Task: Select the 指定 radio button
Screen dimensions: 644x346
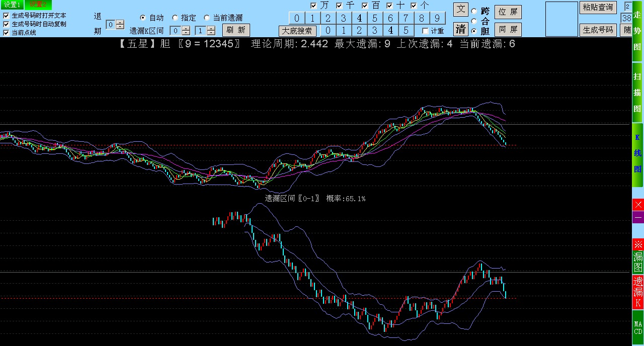Action: [x=175, y=18]
